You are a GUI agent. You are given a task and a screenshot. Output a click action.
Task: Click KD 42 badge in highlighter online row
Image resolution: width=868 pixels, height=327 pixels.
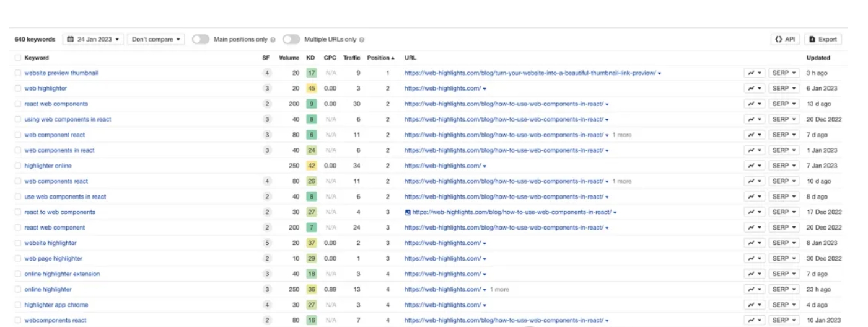312,166
